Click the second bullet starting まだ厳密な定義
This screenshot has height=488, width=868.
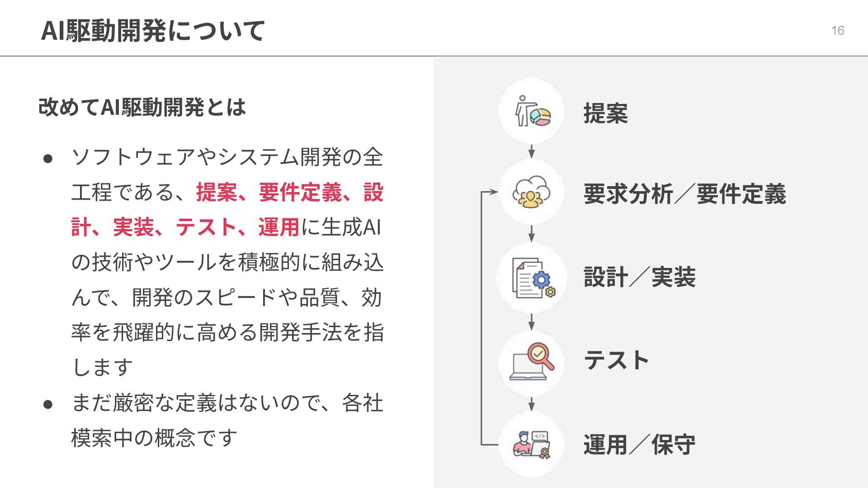pos(227,420)
